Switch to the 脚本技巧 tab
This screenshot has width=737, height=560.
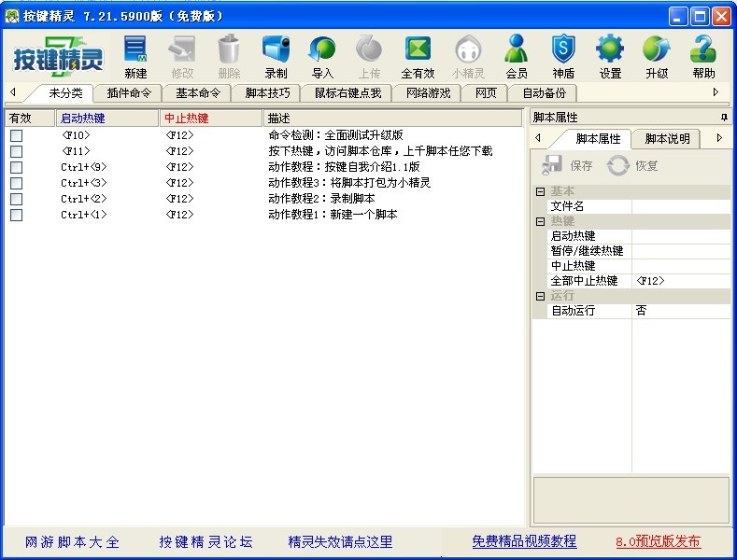(x=267, y=93)
